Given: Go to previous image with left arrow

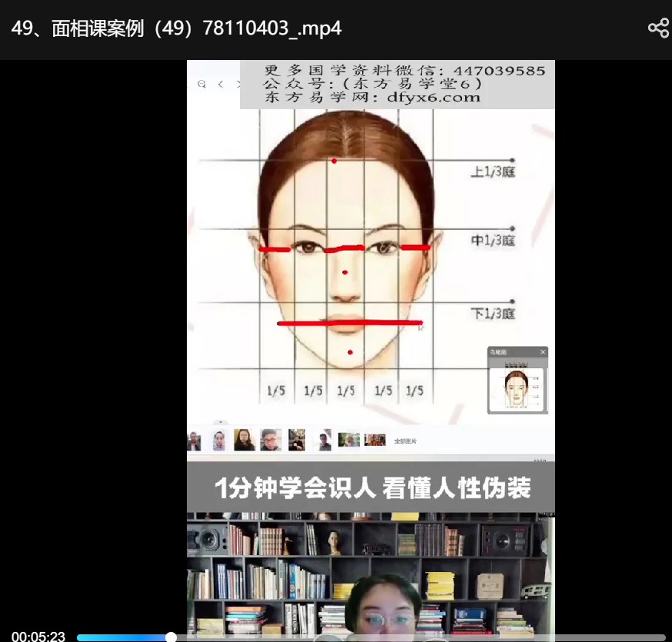Looking at the screenshot, I should click(220, 84).
